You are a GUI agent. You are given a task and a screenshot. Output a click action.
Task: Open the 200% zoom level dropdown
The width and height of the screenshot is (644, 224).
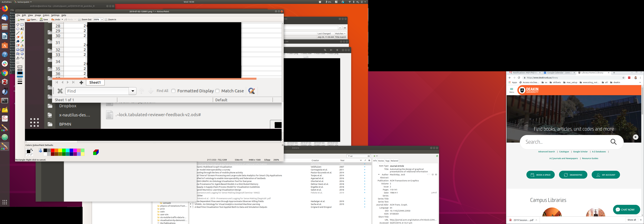[x=102, y=20]
